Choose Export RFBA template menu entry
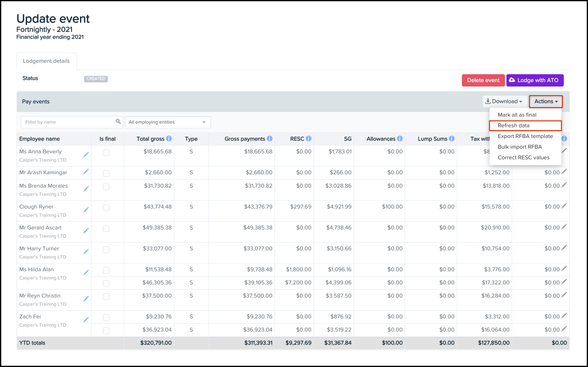Viewport: 588px width, 367px height. 525,136
